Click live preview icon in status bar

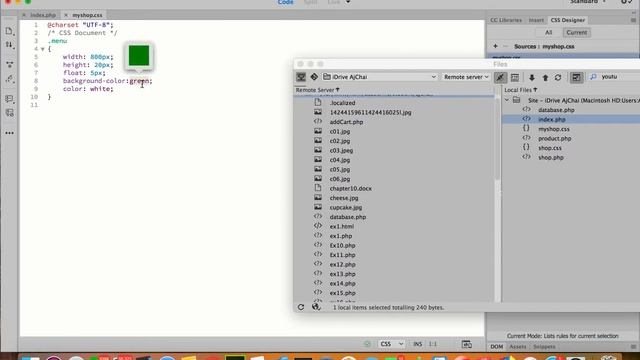pyautogui.click(x=467, y=344)
